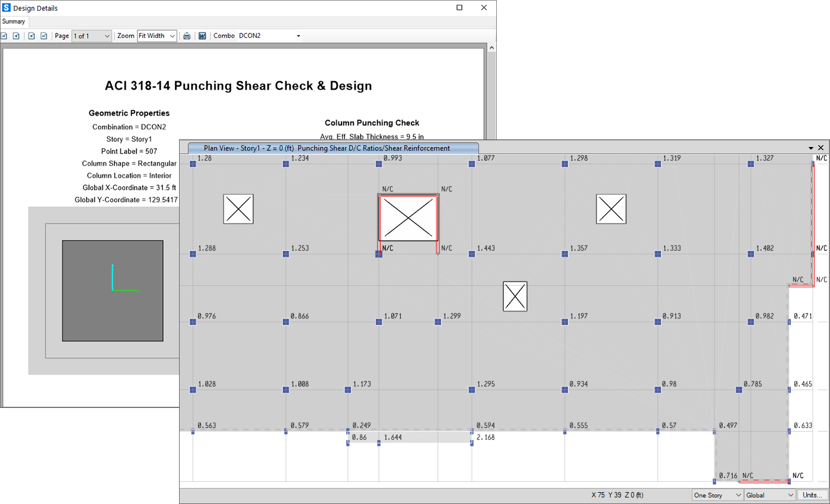Select the Summary tab
The image size is (830, 504).
(x=14, y=21)
